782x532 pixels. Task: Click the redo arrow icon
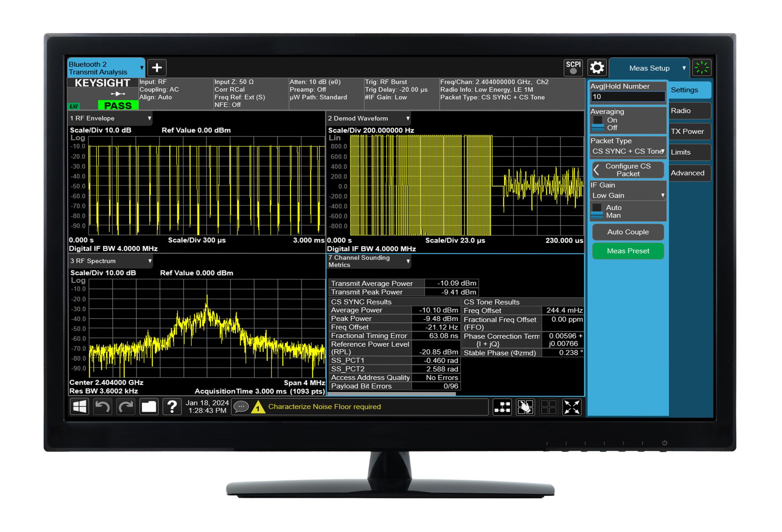click(126, 407)
